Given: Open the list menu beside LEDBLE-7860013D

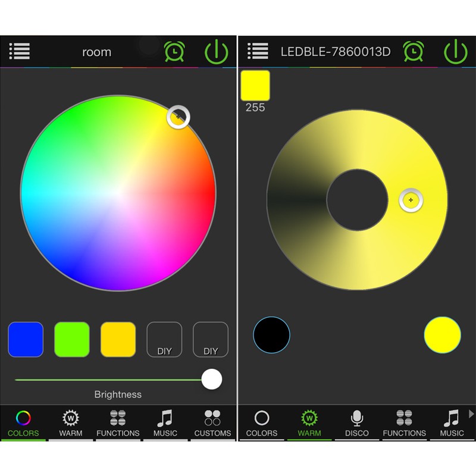Looking at the screenshot, I should (258, 51).
